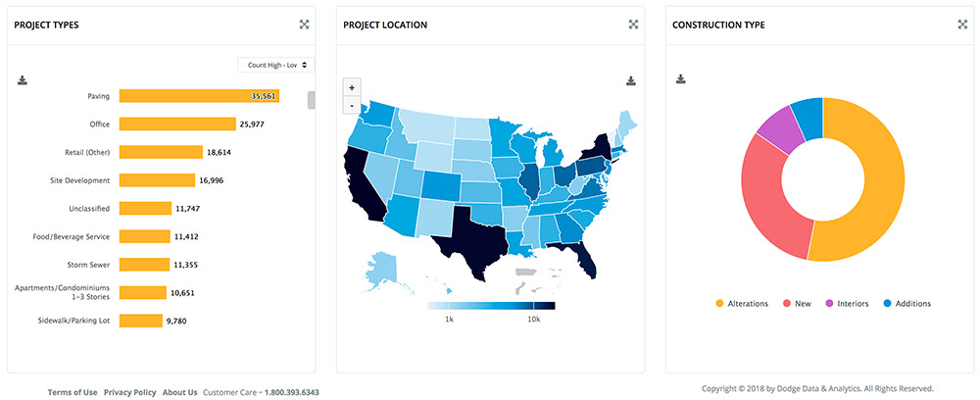
Task: Click the map color scale legend bar
Action: (491, 306)
